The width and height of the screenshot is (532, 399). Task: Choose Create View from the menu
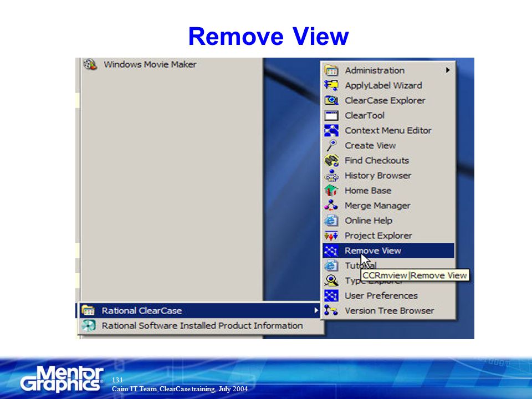point(388,145)
